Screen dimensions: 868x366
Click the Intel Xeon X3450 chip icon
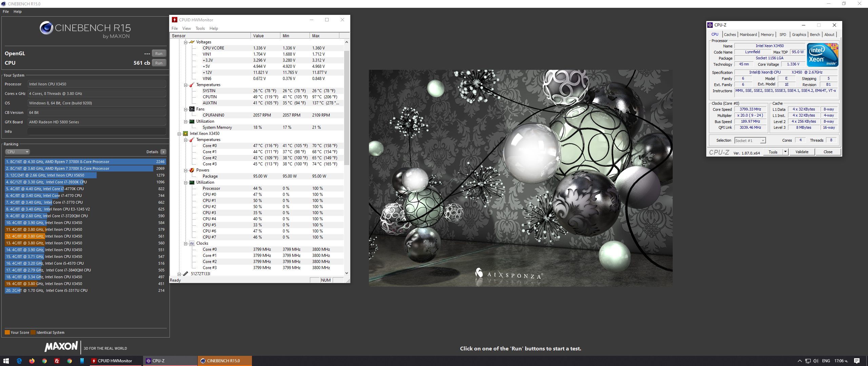point(185,134)
